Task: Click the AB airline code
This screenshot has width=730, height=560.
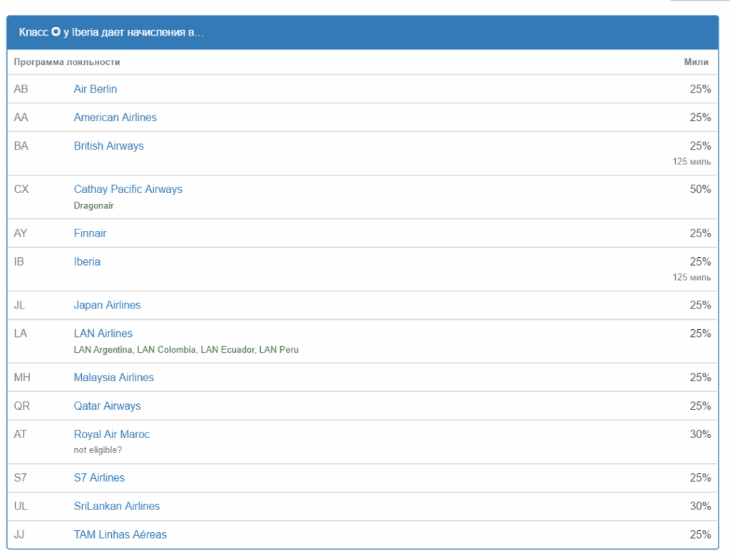Action: (x=21, y=89)
